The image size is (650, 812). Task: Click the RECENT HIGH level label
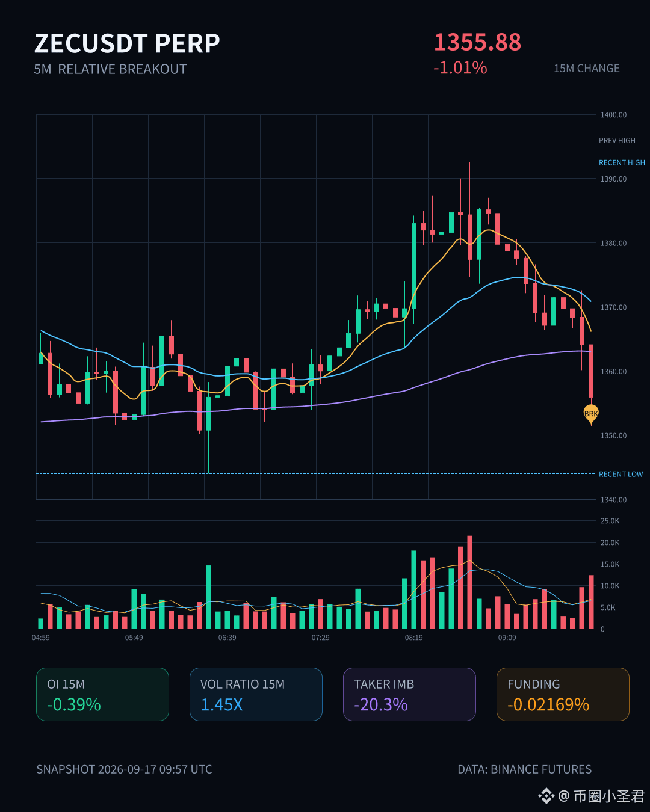point(622,162)
